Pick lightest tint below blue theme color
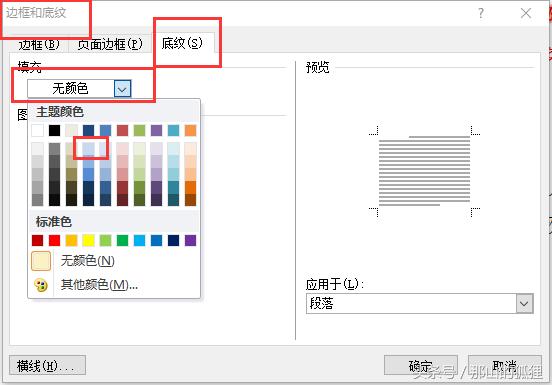 105,149
